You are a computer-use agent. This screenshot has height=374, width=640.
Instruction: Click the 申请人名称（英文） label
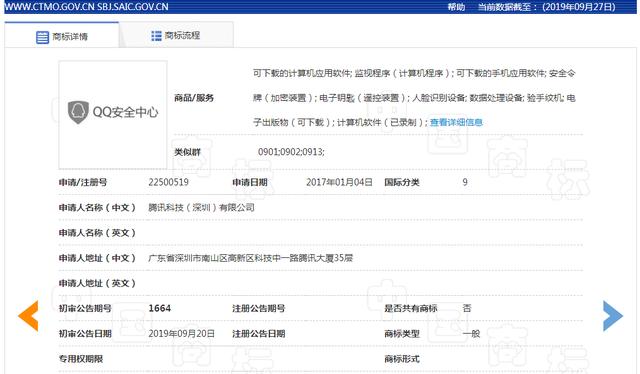(x=97, y=233)
